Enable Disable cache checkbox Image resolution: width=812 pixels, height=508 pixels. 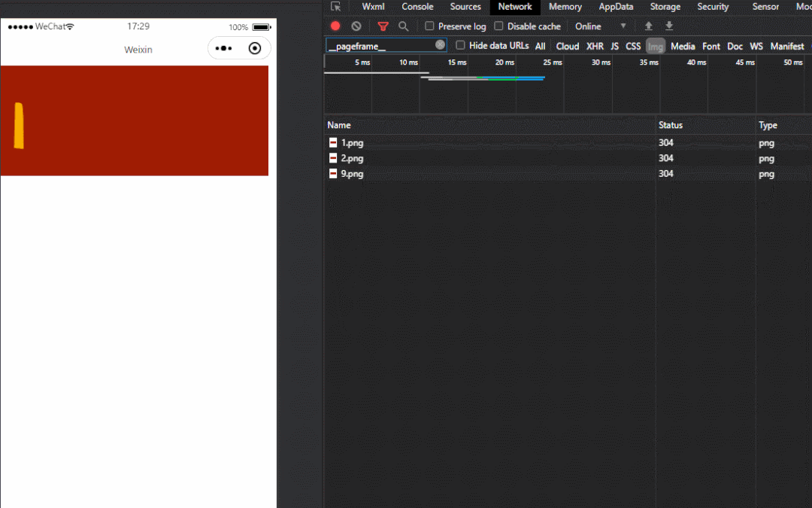[x=498, y=26]
